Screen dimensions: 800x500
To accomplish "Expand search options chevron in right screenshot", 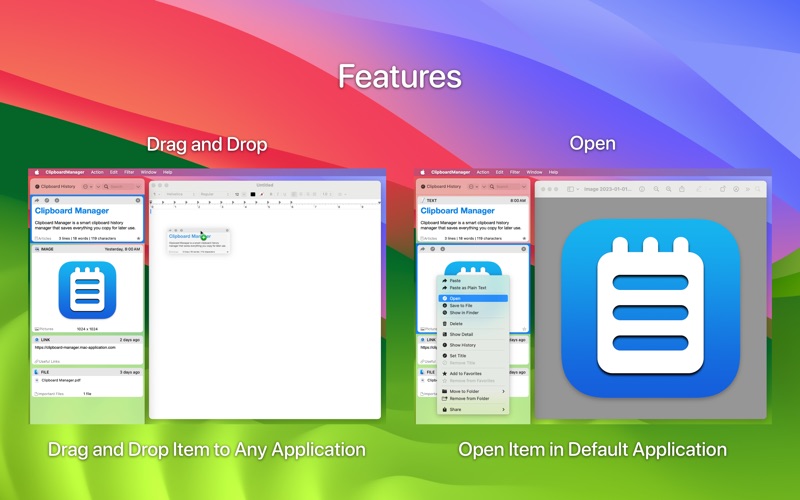I will [523, 187].
